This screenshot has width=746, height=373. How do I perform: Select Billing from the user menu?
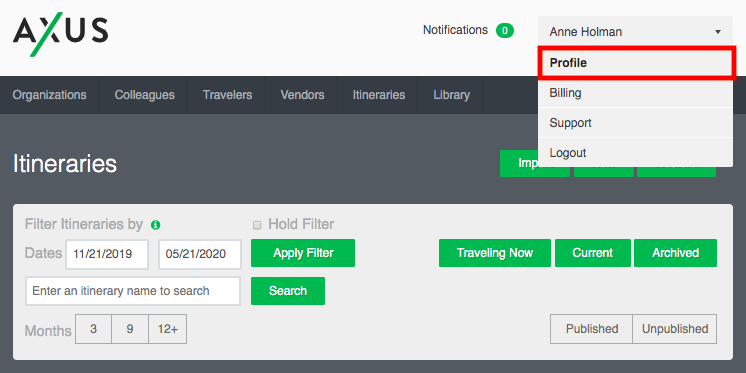pos(635,93)
